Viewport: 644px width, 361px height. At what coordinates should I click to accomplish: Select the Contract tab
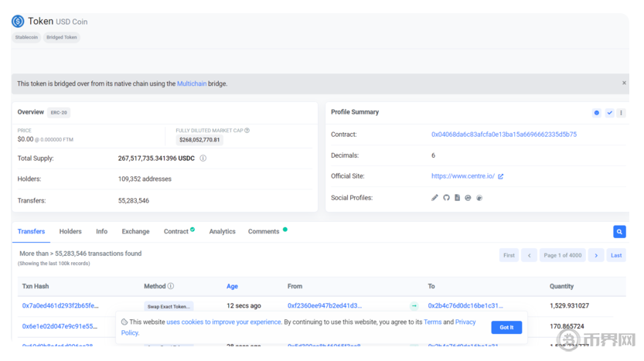tap(176, 231)
